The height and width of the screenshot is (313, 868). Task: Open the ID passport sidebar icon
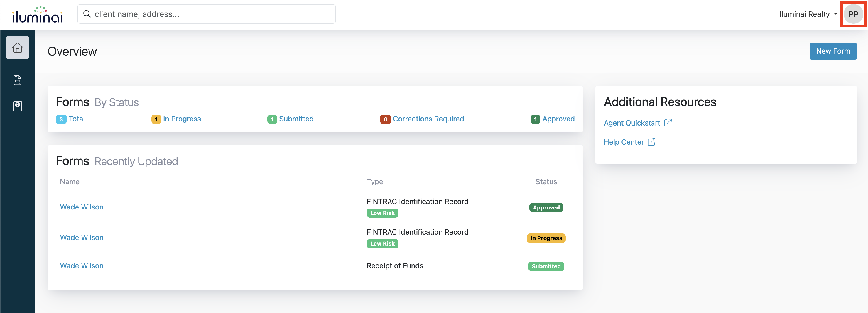tap(18, 106)
